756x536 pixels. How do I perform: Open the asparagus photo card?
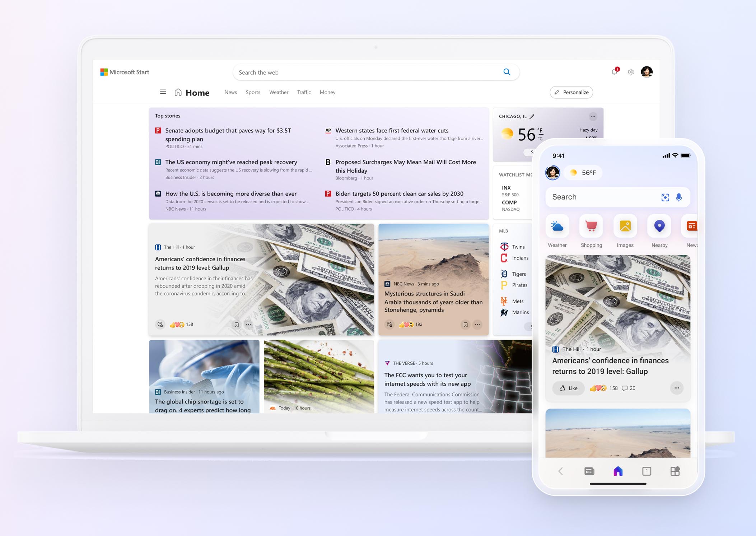click(319, 377)
